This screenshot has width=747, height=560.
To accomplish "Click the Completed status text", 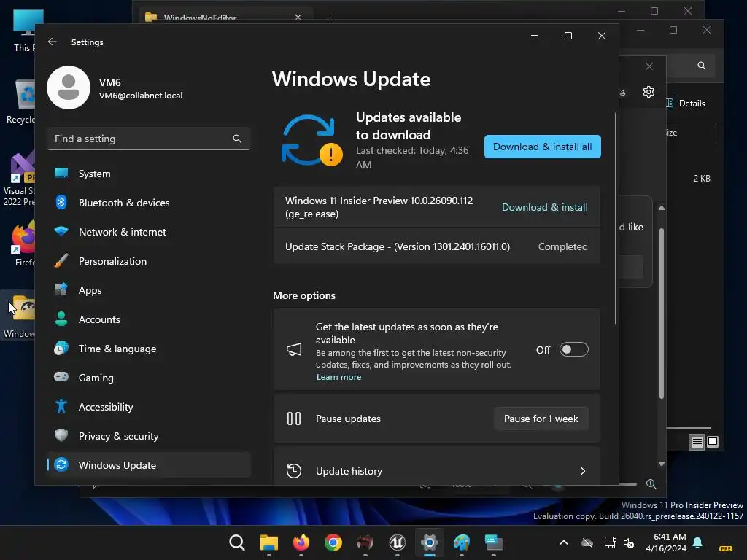I will click(x=562, y=246).
